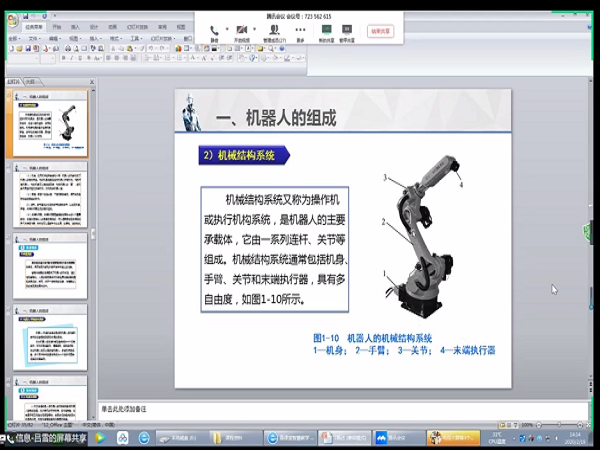
Task: Expand the 工具 classic menu
Action: (x=136, y=39)
